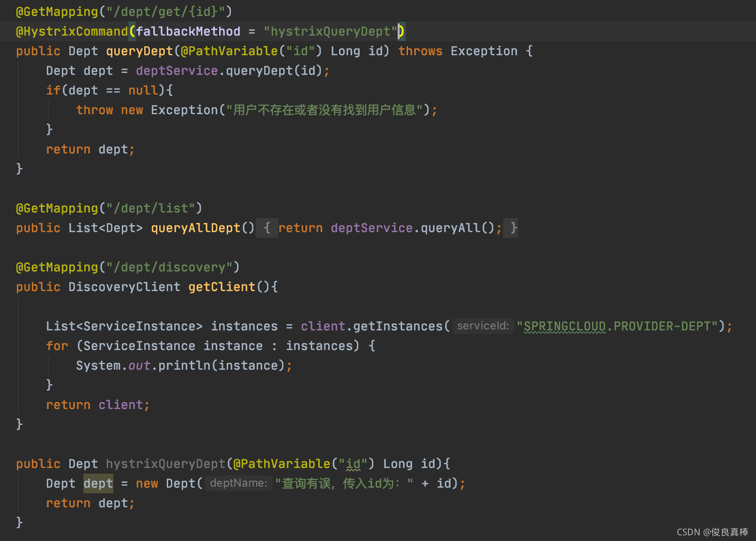756x541 pixels.
Task: Click System.out.println(instance) statement
Action: (x=184, y=366)
